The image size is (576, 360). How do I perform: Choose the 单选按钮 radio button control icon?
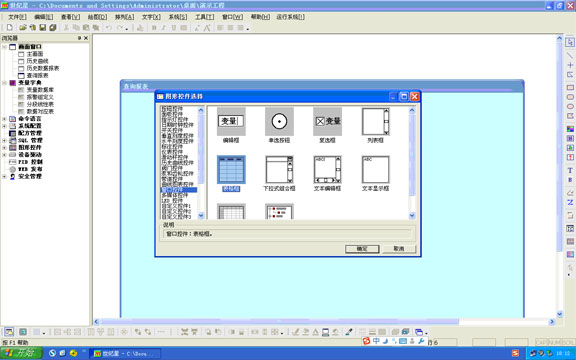tap(279, 121)
